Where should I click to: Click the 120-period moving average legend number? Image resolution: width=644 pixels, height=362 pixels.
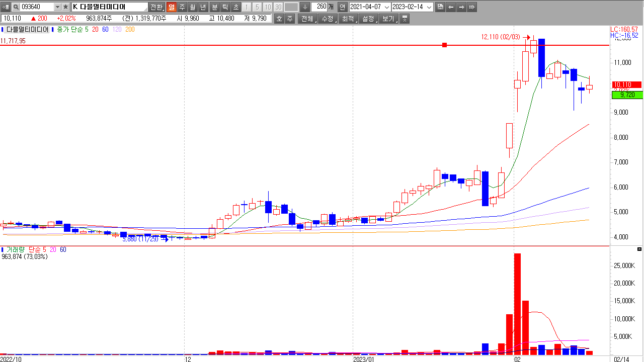[x=117, y=30]
